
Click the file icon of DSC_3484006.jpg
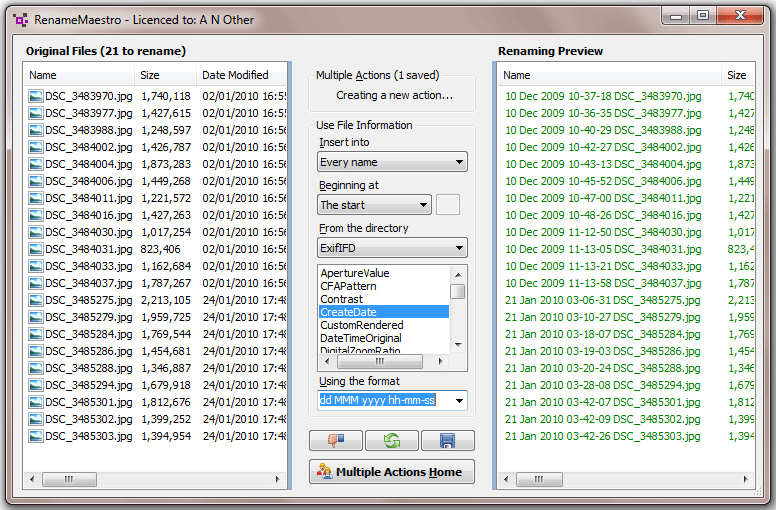pos(36,182)
